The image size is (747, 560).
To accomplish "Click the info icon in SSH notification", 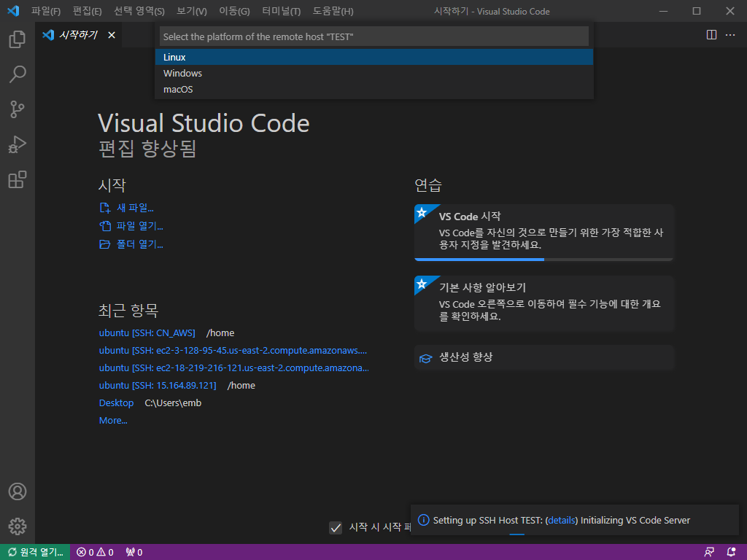I will (x=423, y=520).
